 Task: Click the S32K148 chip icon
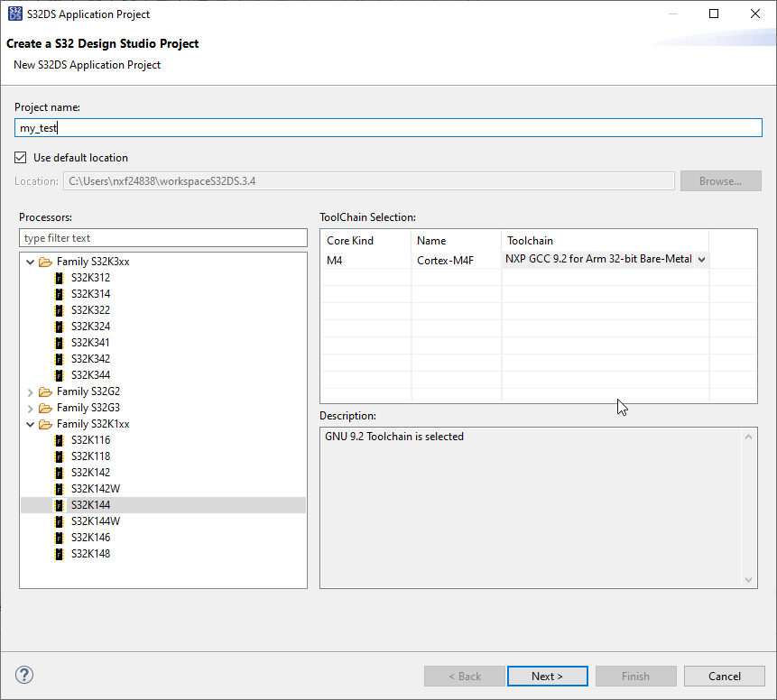tap(59, 553)
